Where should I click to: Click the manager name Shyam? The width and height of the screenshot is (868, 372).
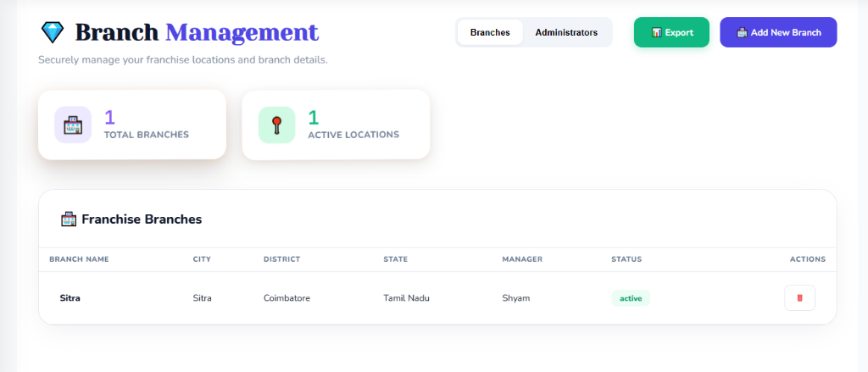[x=516, y=297]
